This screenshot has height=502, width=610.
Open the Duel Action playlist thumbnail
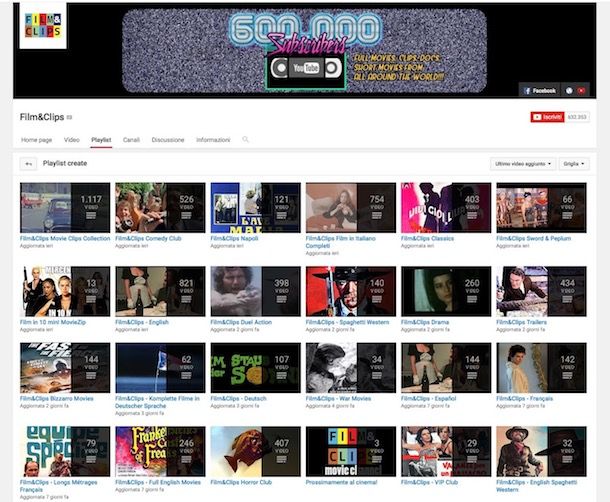tap(256, 291)
